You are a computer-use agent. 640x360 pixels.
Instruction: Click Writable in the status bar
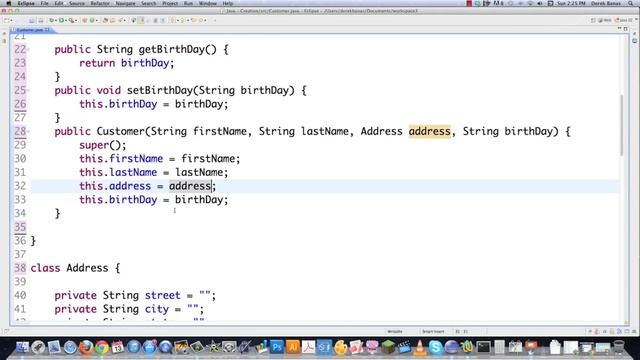(395, 331)
